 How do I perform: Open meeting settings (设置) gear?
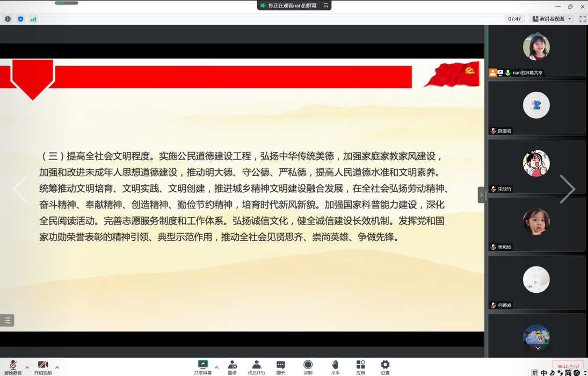(x=385, y=365)
